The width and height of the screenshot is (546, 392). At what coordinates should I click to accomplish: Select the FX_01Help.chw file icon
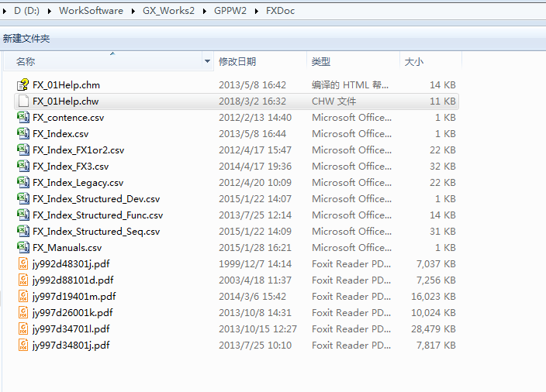[x=22, y=101]
